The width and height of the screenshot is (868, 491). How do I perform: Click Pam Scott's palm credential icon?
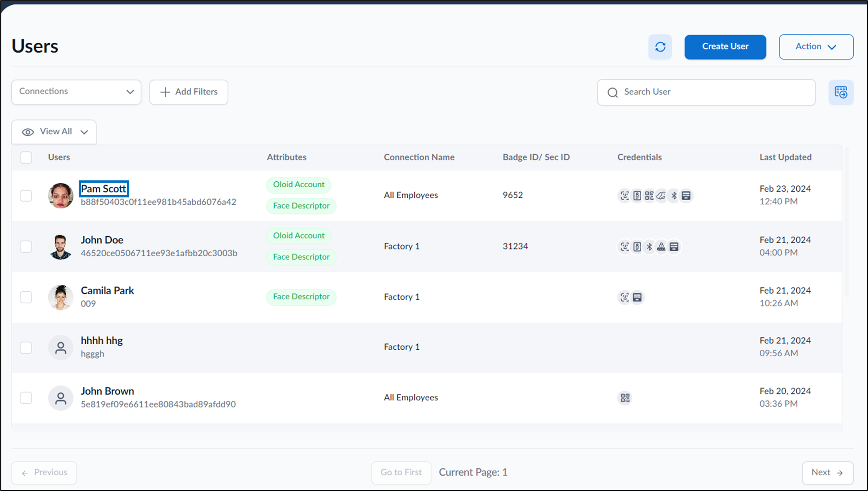point(661,196)
